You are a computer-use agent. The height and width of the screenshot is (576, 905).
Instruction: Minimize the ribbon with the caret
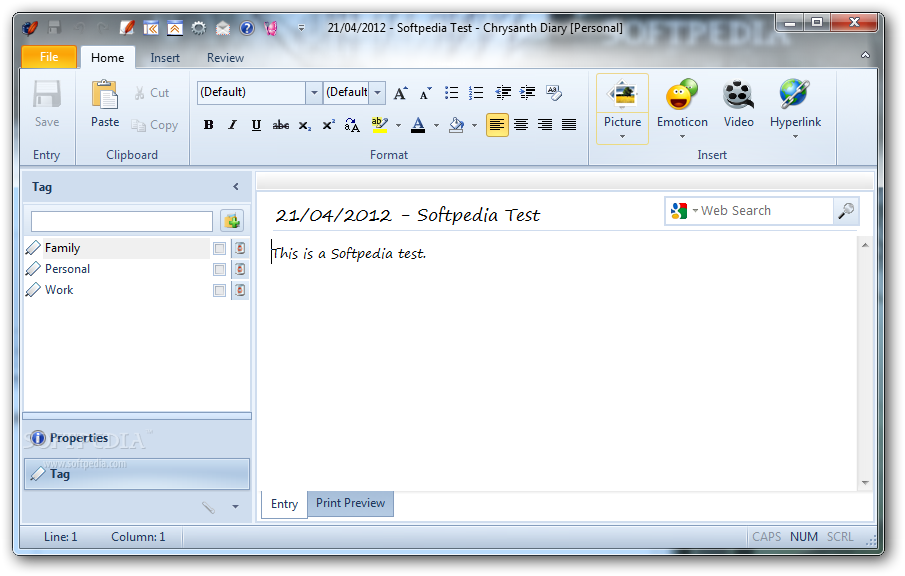pyautogui.click(x=865, y=55)
